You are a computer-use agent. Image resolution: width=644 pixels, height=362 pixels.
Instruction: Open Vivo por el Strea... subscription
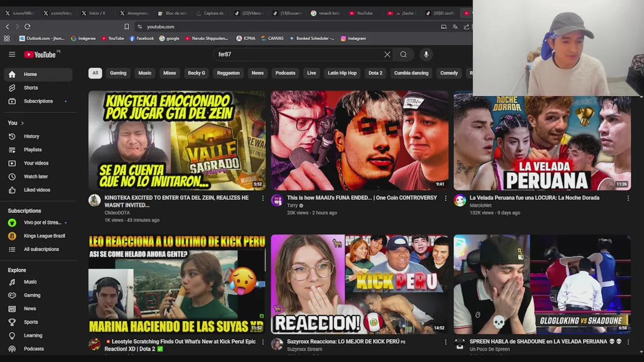[38, 223]
